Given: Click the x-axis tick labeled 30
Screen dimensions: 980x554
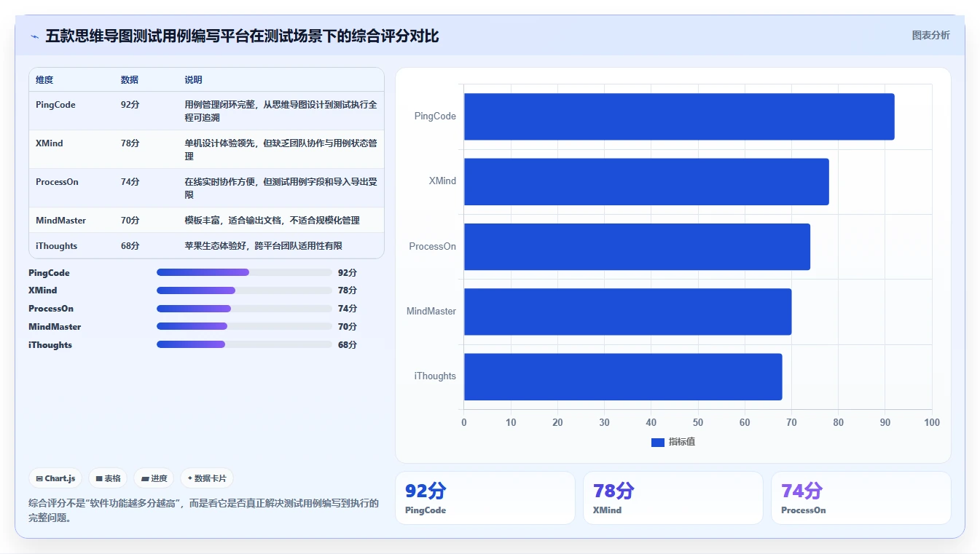Looking at the screenshot, I should click(x=605, y=422).
